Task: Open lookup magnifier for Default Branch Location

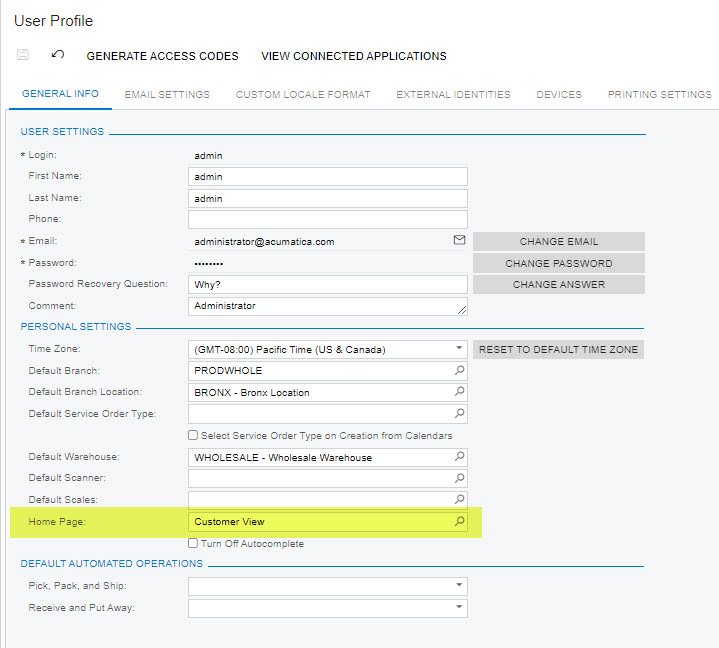Action: click(x=459, y=392)
